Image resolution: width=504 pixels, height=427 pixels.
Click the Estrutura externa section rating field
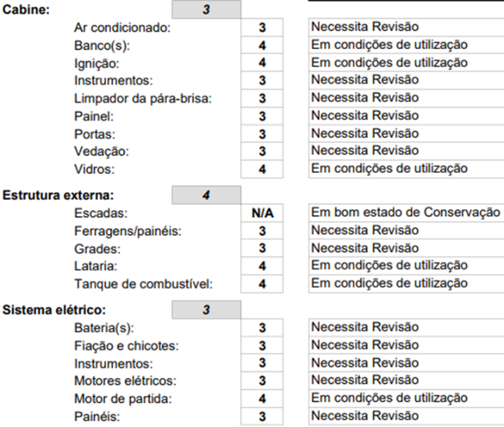[x=205, y=194]
